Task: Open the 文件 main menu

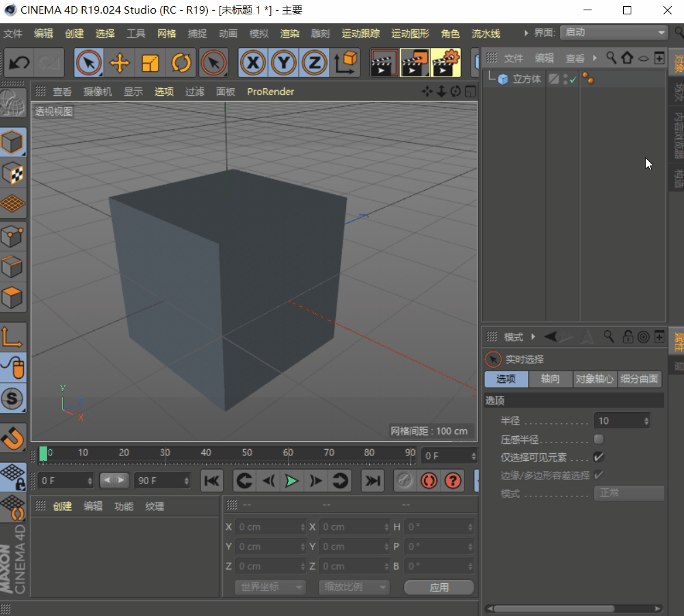Action: click(x=12, y=33)
